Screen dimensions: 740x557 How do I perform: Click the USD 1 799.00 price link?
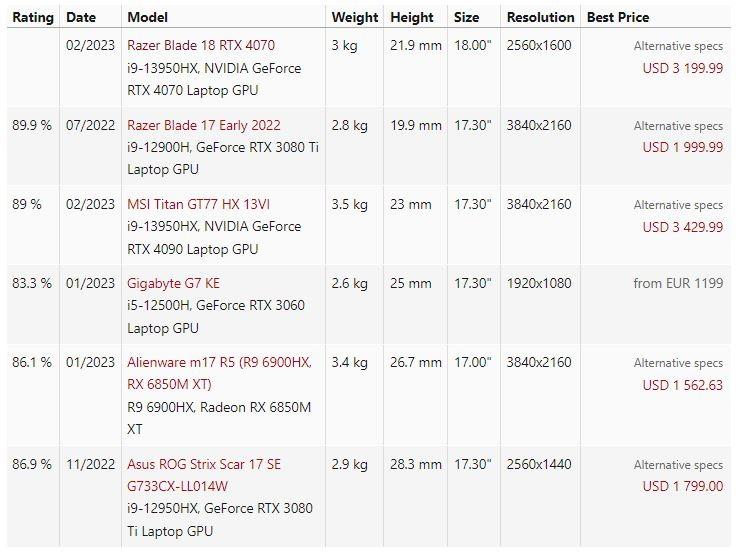tap(682, 487)
